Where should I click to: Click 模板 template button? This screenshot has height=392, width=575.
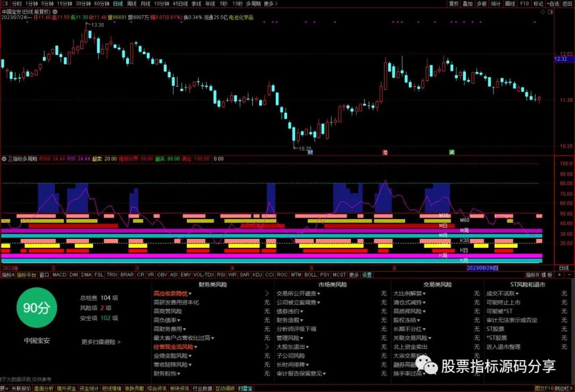(x=547, y=275)
